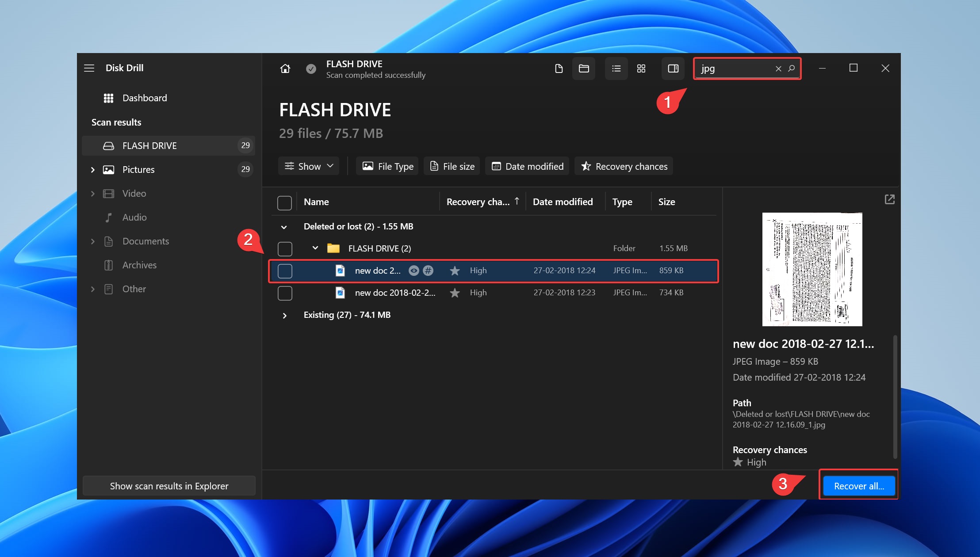Collapse the FLASH DRIVE (2) folder

click(x=315, y=248)
